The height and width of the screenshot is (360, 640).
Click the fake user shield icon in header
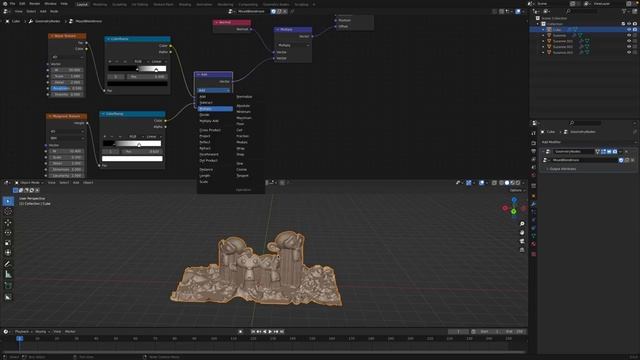[x=273, y=11]
